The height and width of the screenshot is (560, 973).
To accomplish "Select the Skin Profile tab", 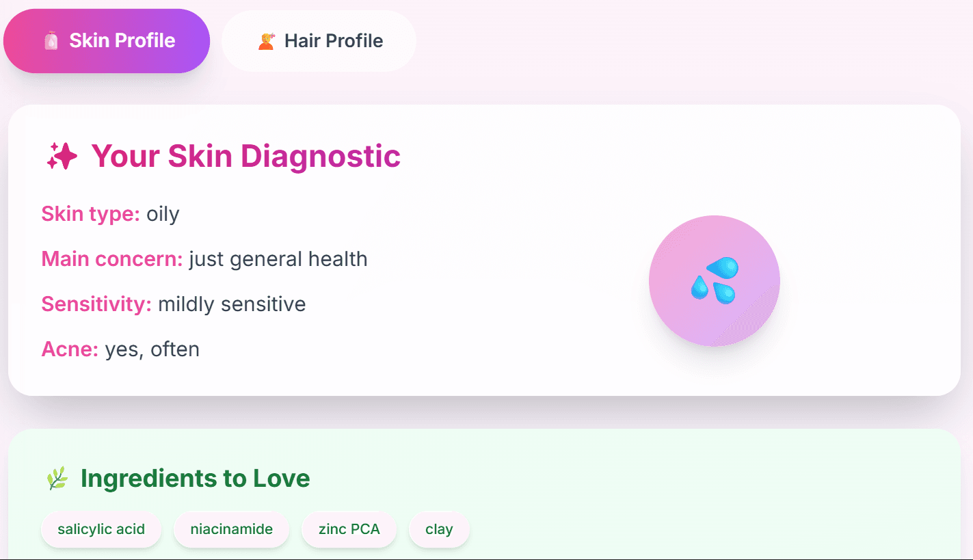I will 107,40.
